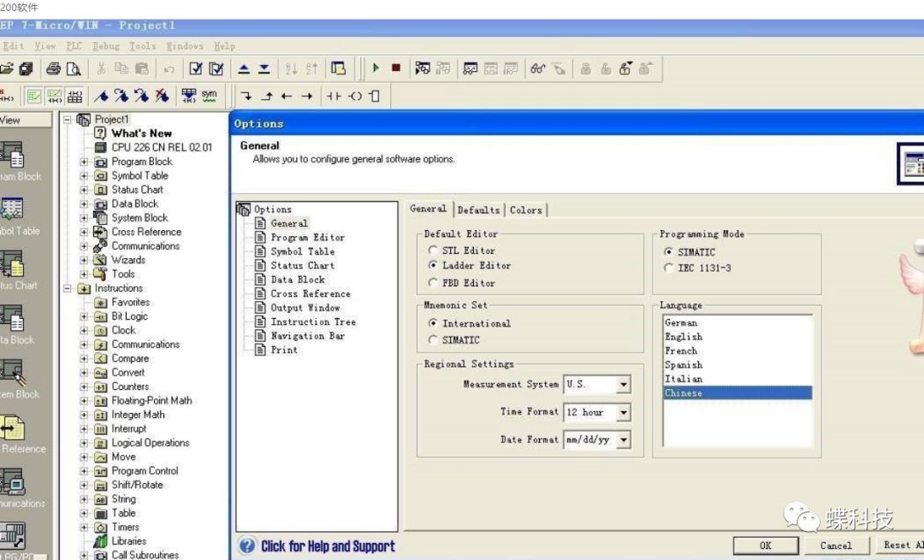This screenshot has height=560, width=924.
Task: Click the symbol table 'sym' icon
Action: (210, 96)
